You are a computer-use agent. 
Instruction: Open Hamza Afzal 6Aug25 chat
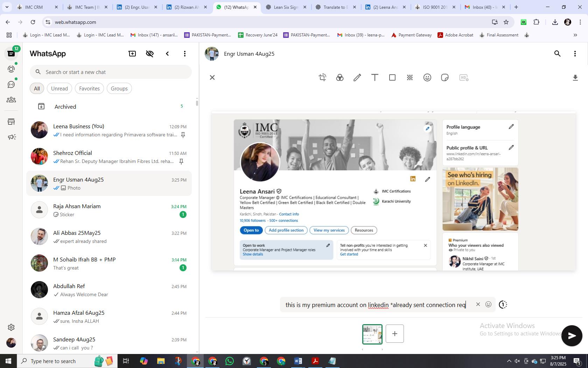click(109, 317)
